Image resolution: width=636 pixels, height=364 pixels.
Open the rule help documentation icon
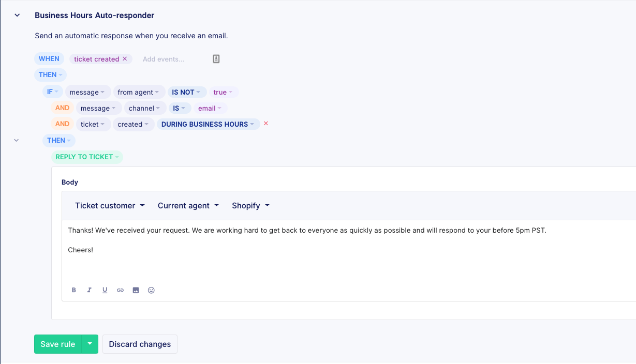pyautogui.click(x=216, y=59)
